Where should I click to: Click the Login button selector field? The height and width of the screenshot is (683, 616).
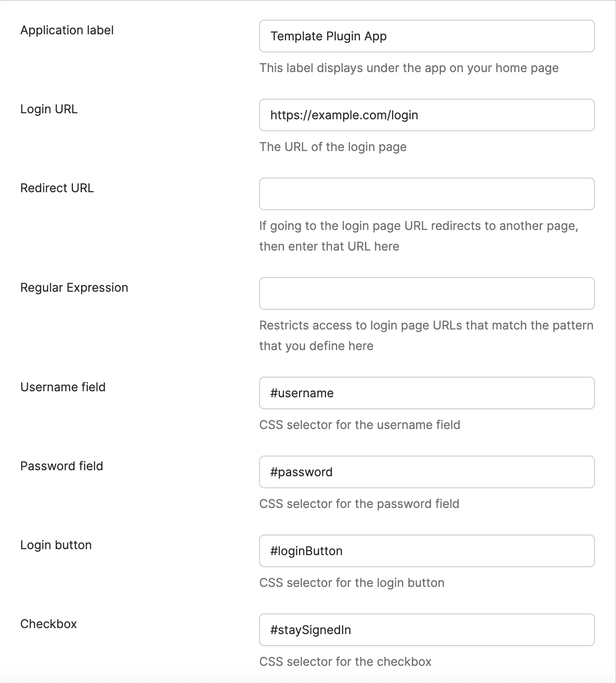(426, 551)
